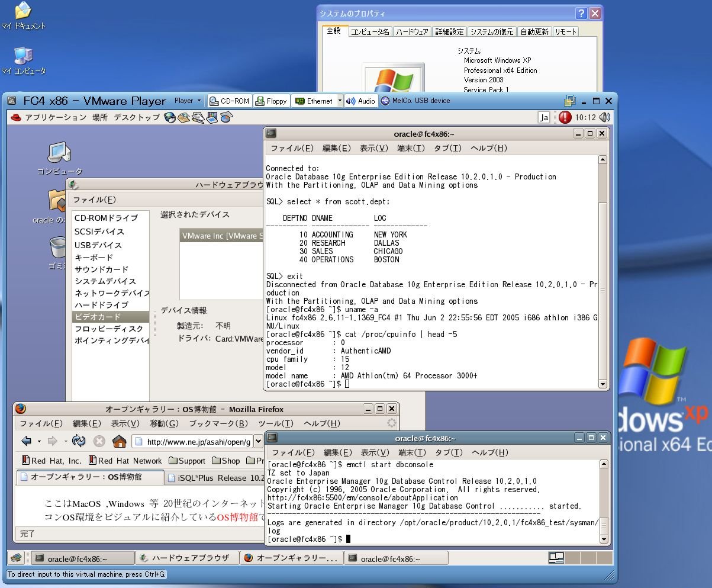The image size is (712, 588).
Task: Select CD-ROMドライブ in the hardware list
Action: (x=106, y=218)
